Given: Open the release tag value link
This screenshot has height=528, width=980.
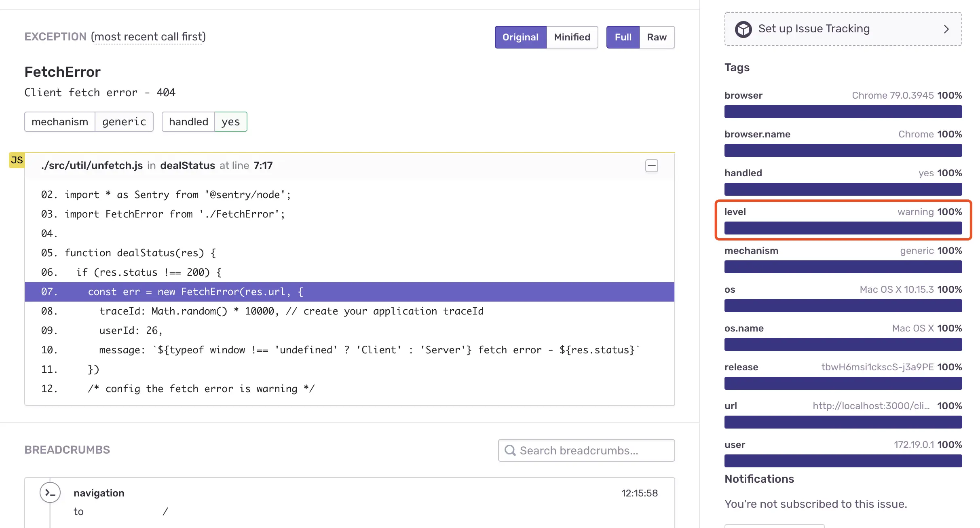Looking at the screenshot, I should coord(877,367).
